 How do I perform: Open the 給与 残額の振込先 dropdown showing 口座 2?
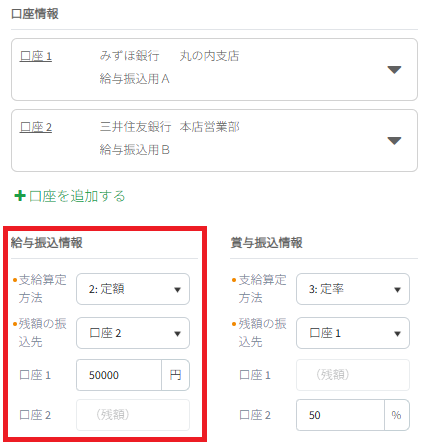click(x=133, y=333)
